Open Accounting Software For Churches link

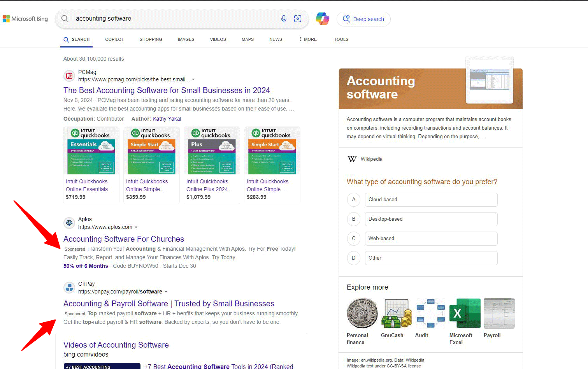click(x=123, y=239)
